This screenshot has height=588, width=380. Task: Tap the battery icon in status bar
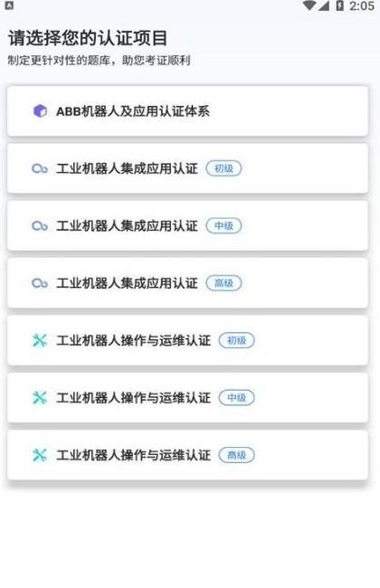pyautogui.click(x=340, y=5)
